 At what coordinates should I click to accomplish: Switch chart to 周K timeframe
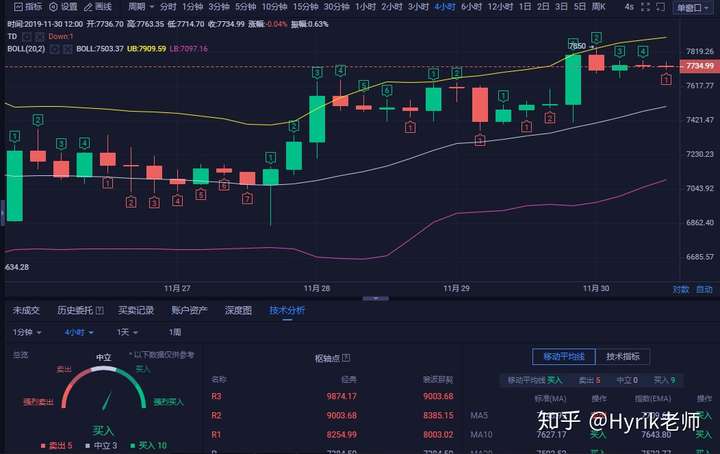point(598,7)
